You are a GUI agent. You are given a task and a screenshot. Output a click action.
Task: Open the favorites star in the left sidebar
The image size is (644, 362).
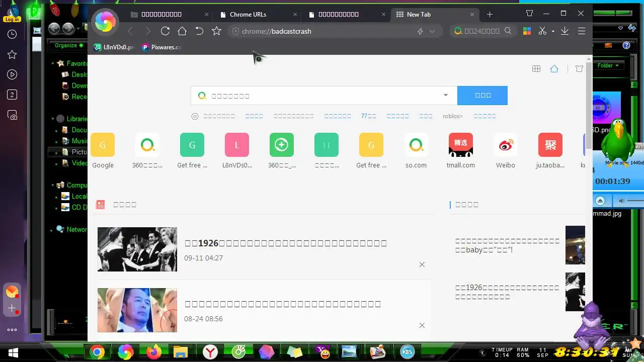(12, 54)
